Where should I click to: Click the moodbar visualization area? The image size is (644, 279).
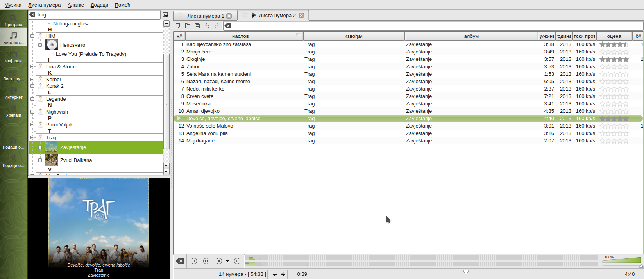pyautogui.click(x=422, y=261)
